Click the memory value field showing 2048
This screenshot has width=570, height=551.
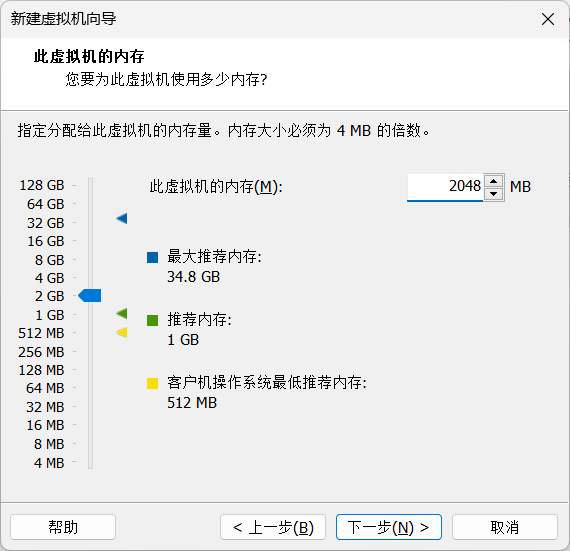[x=445, y=187]
